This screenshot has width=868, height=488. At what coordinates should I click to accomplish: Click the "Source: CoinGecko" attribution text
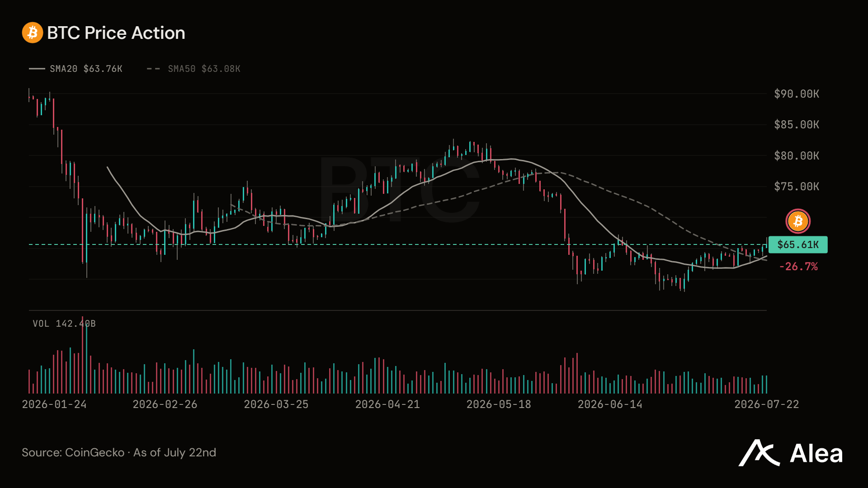click(73, 453)
